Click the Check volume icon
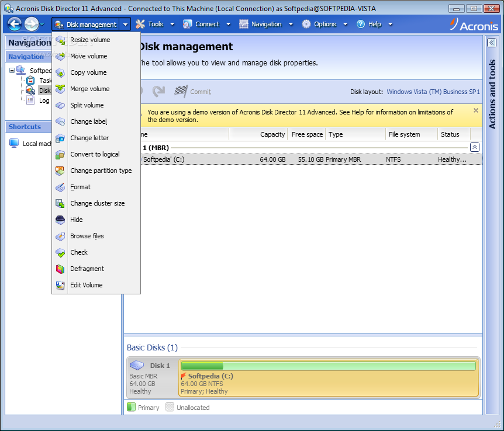Screen dimensions: 504x431 [60, 252]
